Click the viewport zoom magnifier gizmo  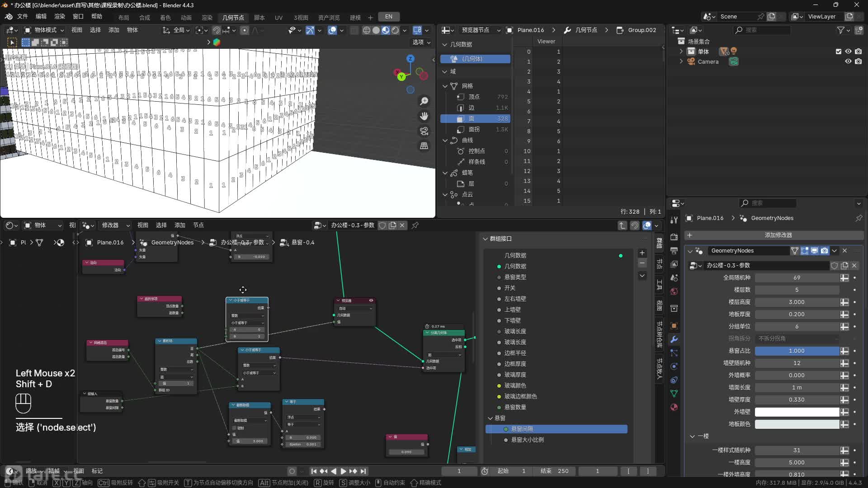pos(424,101)
